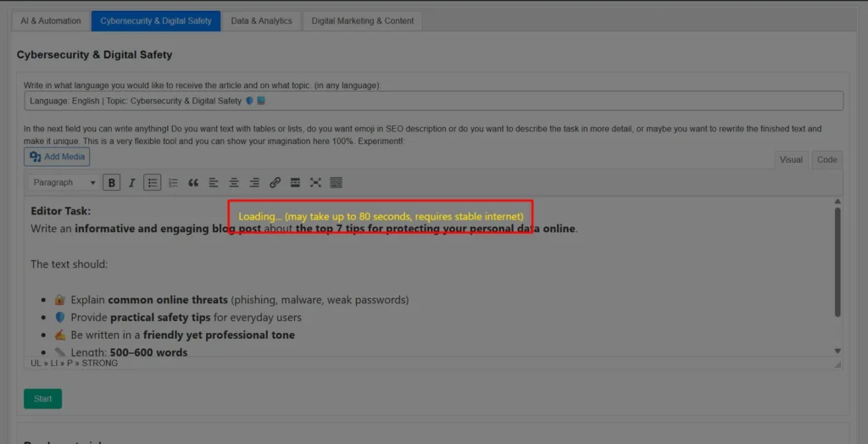Align text left in editor

(214, 183)
